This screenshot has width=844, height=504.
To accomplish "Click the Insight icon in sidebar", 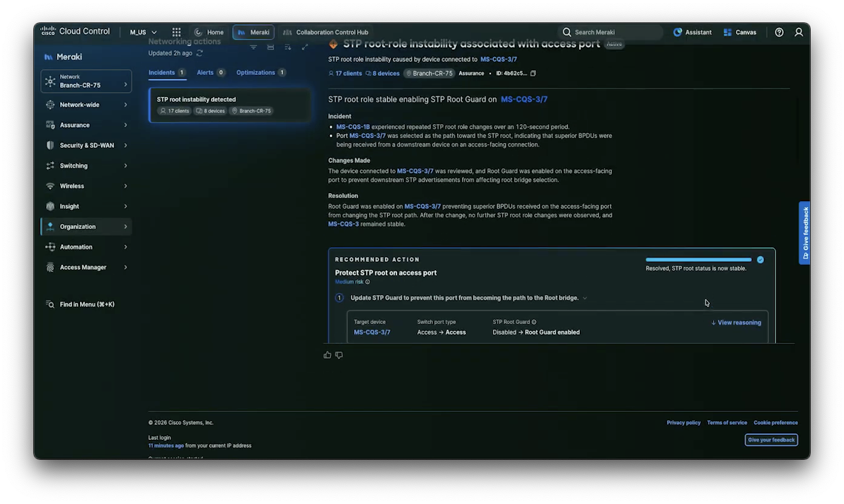I will click(50, 206).
